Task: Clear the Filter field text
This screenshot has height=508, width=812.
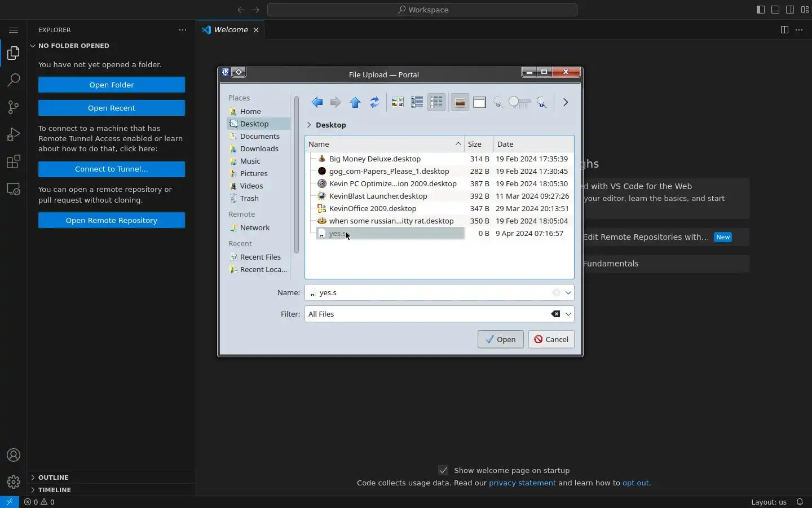Action: [555, 314]
